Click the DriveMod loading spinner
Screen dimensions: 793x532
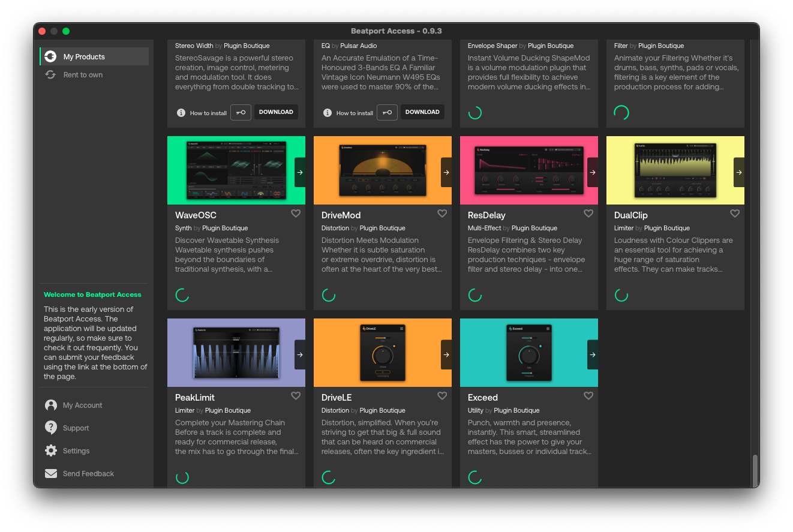[x=329, y=295]
